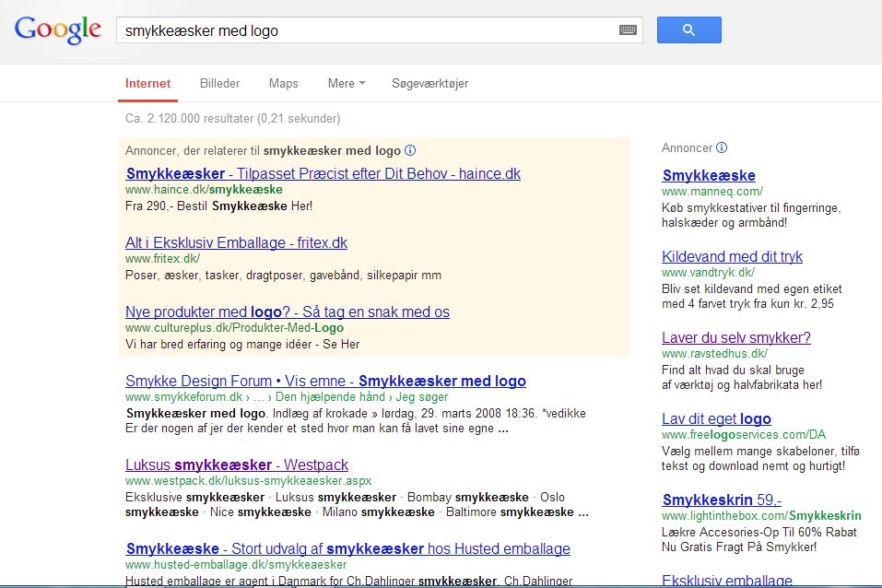Screen dimensions: 882x588
Task: Click www.ravstedhus.dk/ URL text
Action: click(x=714, y=353)
